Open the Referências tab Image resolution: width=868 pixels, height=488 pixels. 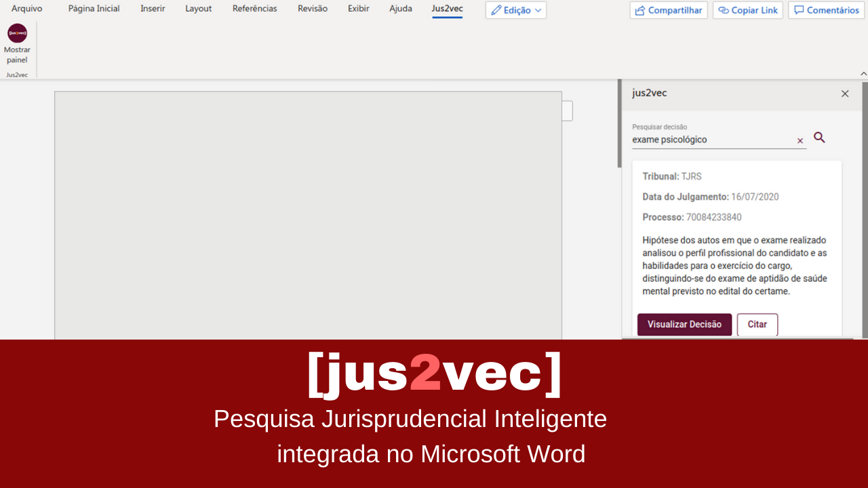pyautogui.click(x=255, y=9)
